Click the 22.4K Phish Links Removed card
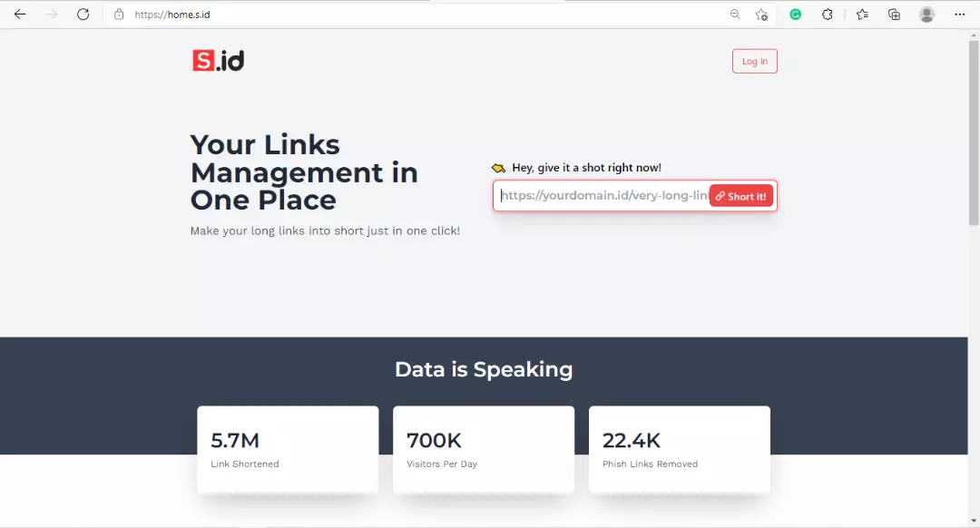This screenshot has height=528, width=980. pyautogui.click(x=679, y=449)
